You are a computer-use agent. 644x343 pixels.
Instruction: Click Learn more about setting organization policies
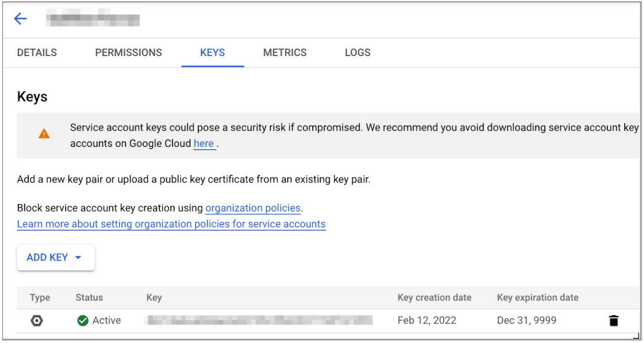click(x=171, y=224)
